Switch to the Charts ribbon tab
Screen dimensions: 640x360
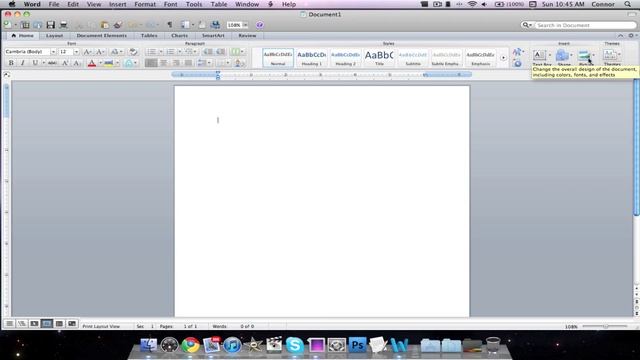[x=180, y=36]
